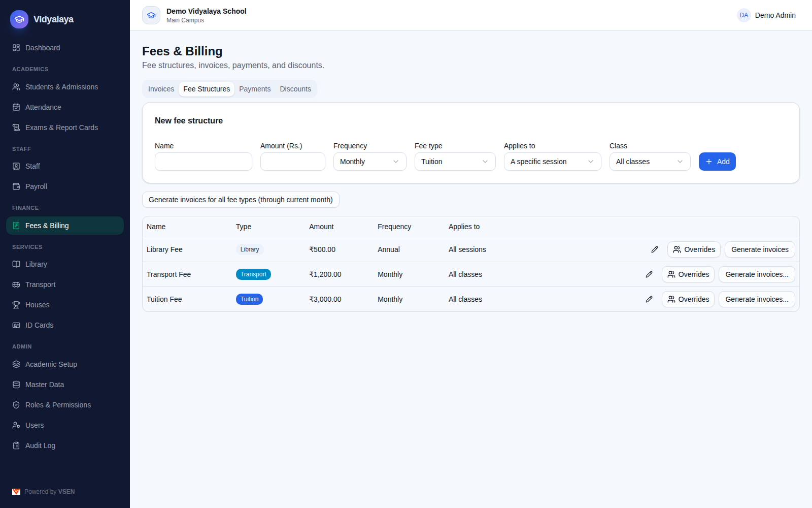Click the Master Data database icon

(x=16, y=385)
